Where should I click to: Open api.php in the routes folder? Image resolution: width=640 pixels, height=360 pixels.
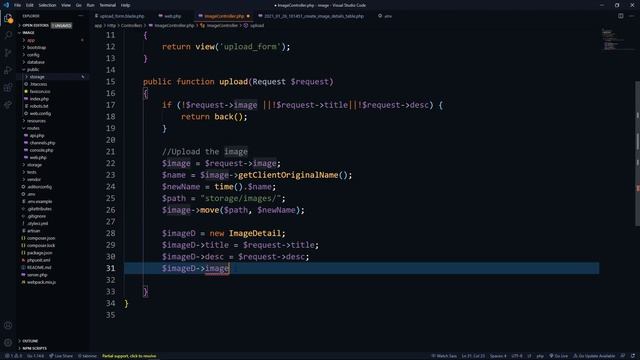pos(52,136)
